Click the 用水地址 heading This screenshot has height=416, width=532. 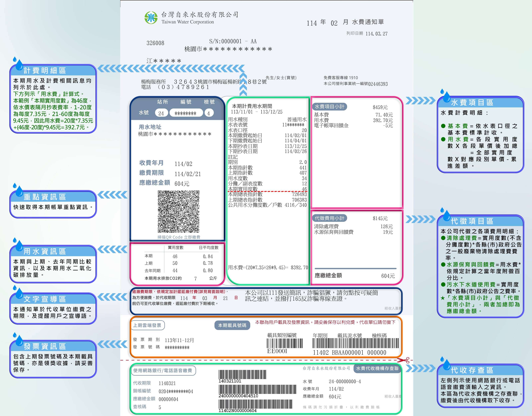[x=150, y=127]
